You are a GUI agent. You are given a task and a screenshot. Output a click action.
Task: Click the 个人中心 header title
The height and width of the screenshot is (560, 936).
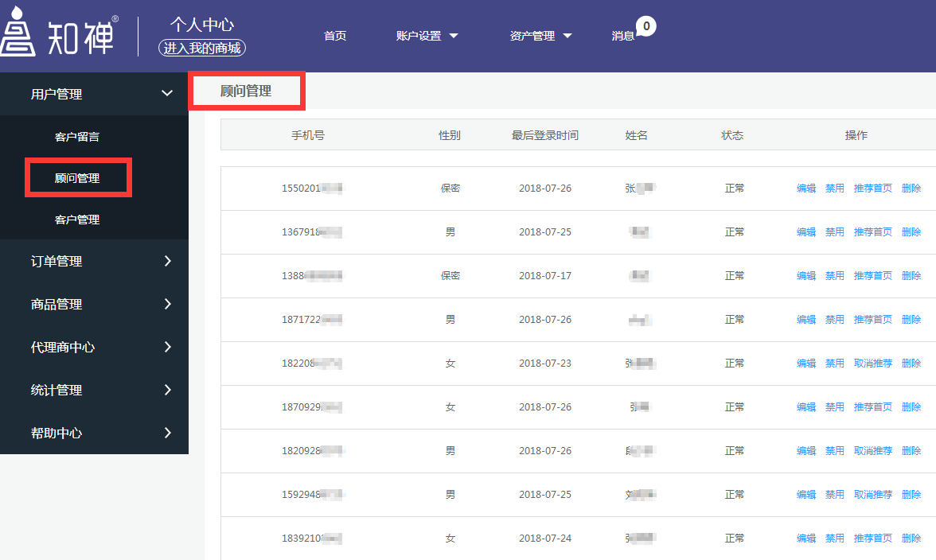pyautogui.click(x=202, y=25)
